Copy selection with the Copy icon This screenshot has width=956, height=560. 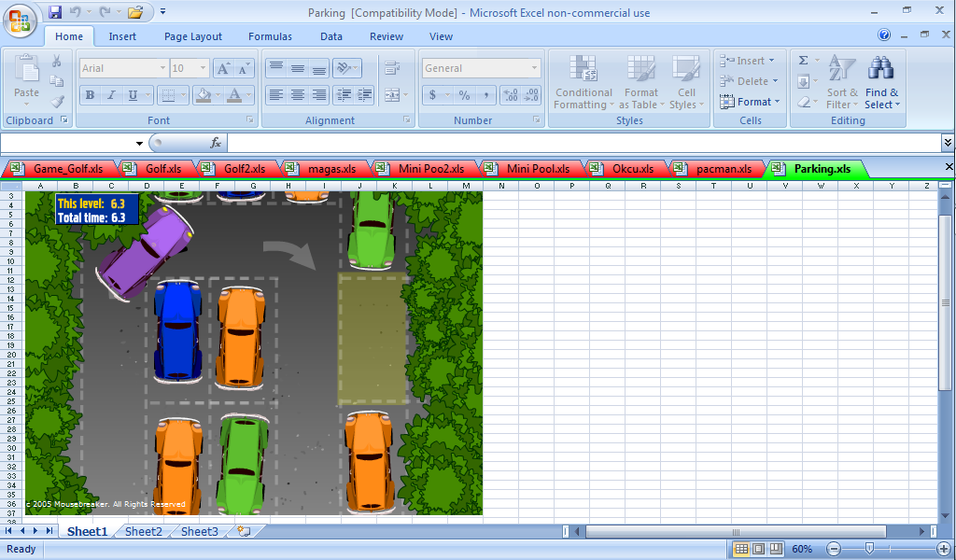(x=57, y=81)
